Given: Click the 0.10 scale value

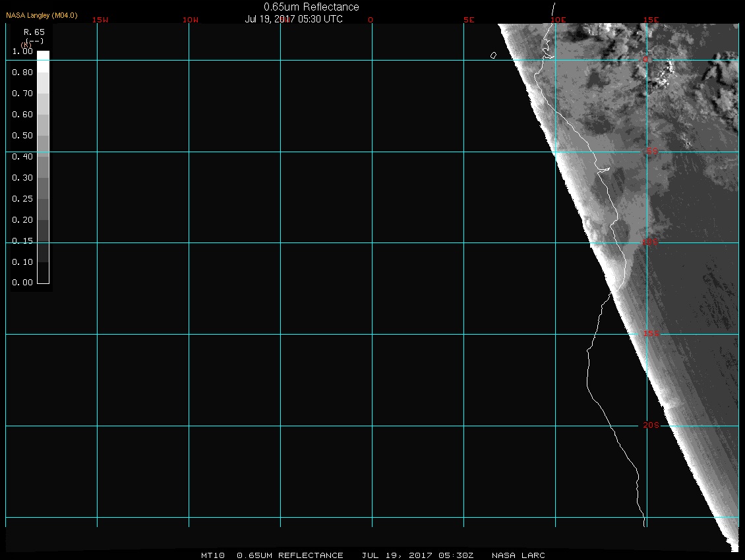Looking at the screenshot, I should pos(22,262).
